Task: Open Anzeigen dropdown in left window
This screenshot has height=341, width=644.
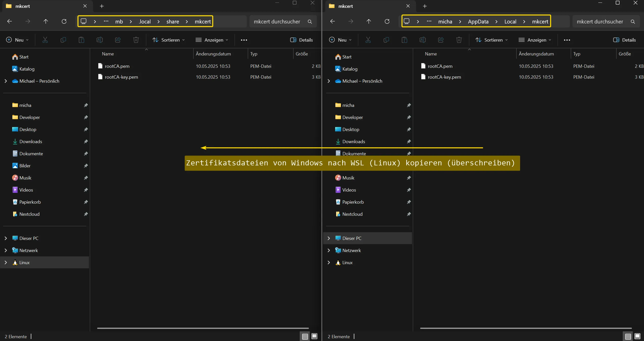Action: (x=212, y=40)
